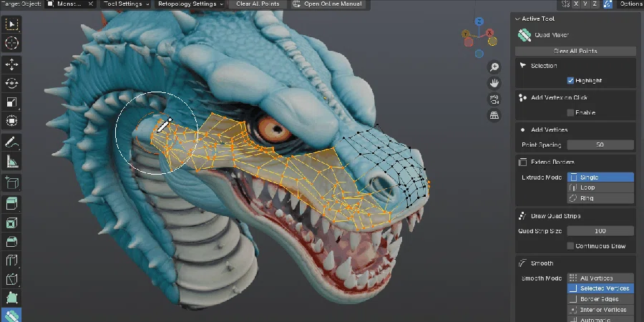The height and width of the screenshot is (322, 644).
Task: Uncheck the Highlight checkbox
Action: (570, 80)
